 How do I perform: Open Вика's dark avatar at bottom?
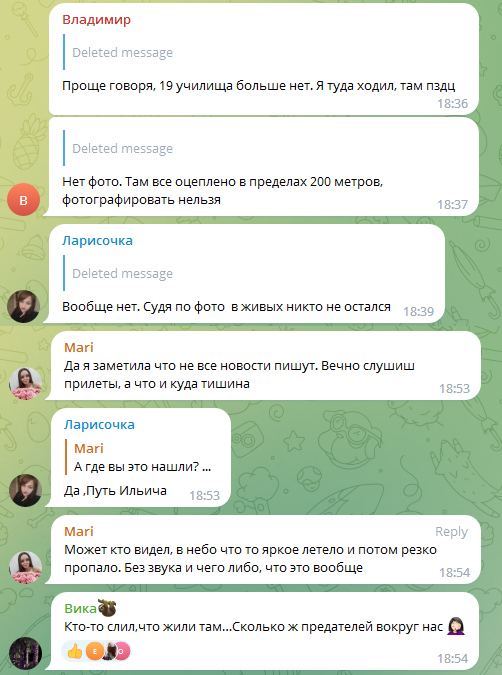coord(25,653)
